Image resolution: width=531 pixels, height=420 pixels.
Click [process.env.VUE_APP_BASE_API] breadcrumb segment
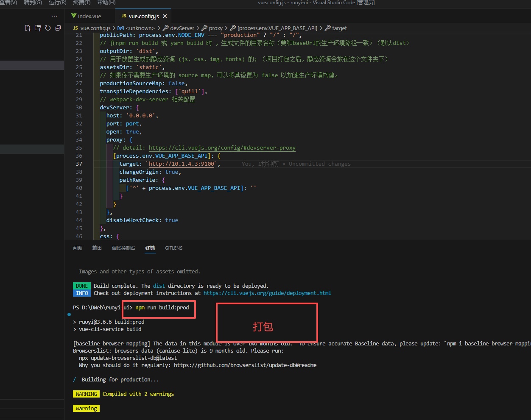[277, 28]
